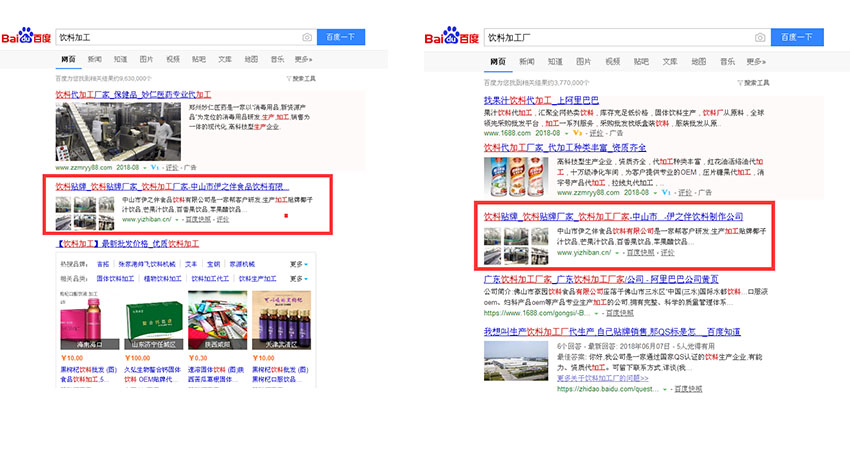Open 百度快照 under yizhiban.cn in left screenshot
The image size is (850, 450).
(198, 220)
